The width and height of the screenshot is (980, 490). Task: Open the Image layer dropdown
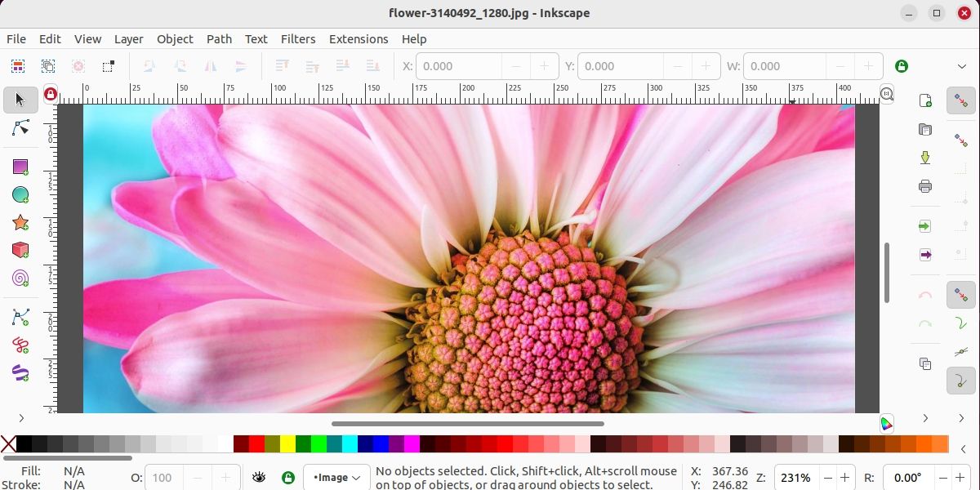click(336, 477)
